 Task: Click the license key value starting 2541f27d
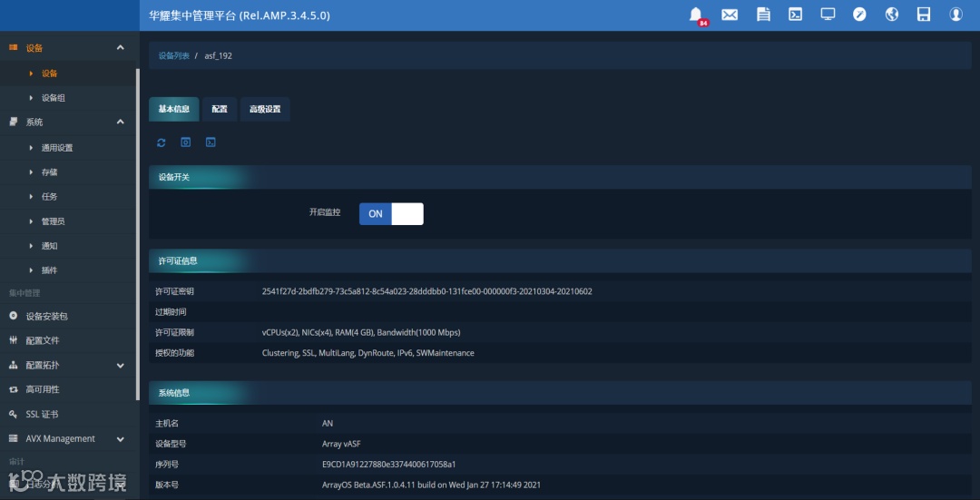pos(426,291)
